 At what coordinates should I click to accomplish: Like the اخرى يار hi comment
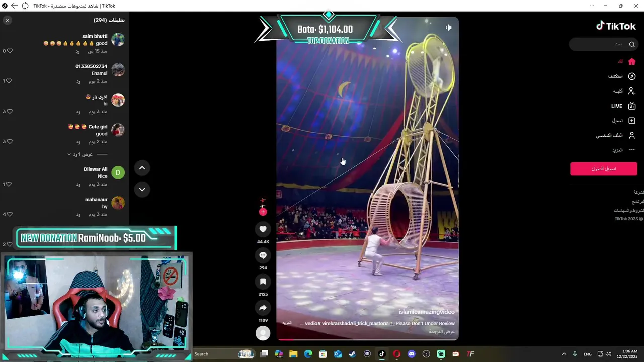coord(9,111)
